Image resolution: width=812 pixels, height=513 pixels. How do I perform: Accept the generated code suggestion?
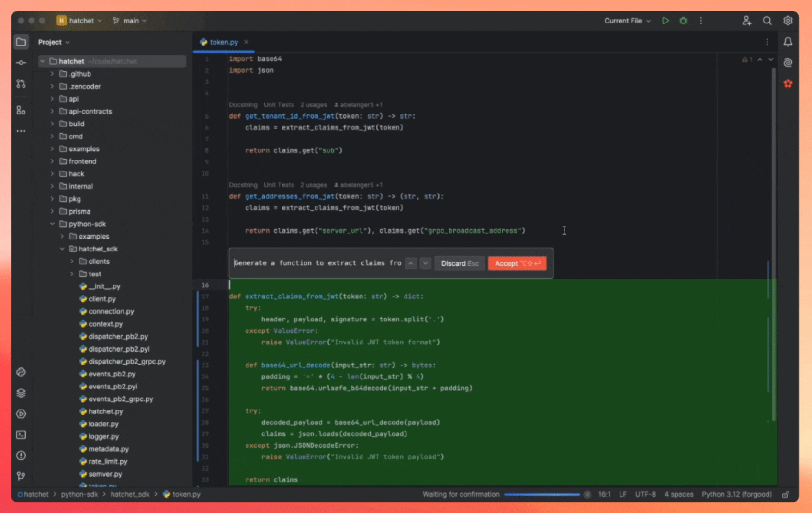(517, 263)
